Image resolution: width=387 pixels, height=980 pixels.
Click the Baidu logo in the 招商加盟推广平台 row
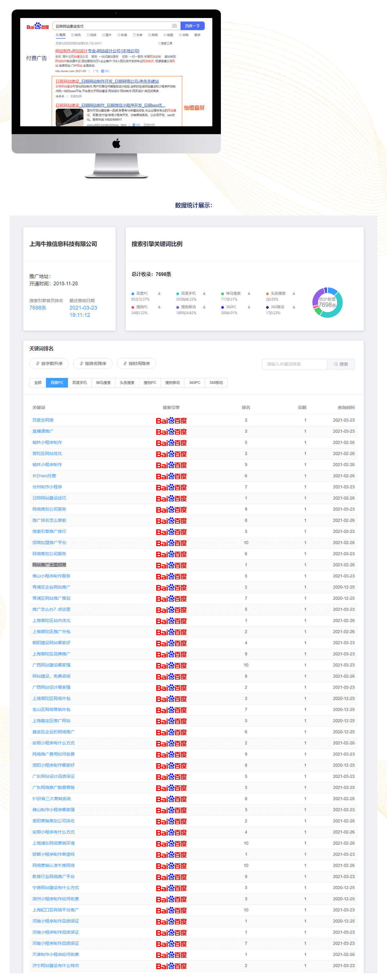point(171,543)
